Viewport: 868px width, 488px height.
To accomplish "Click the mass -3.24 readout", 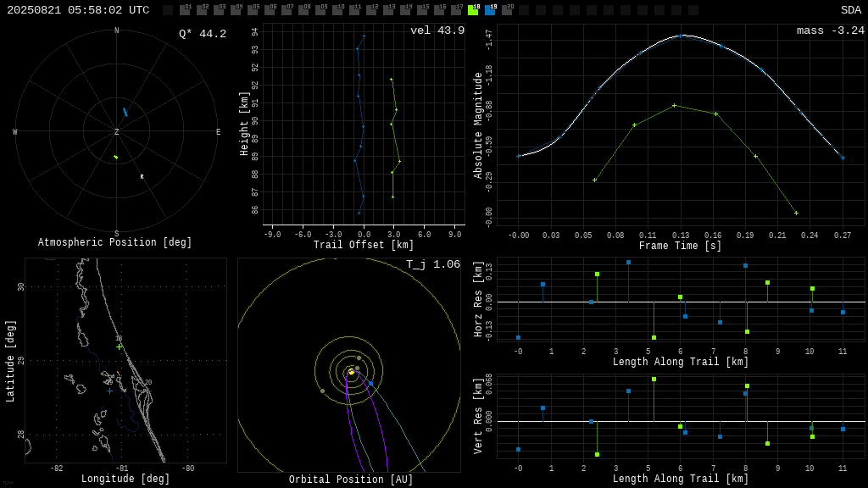I will (830, 30).
